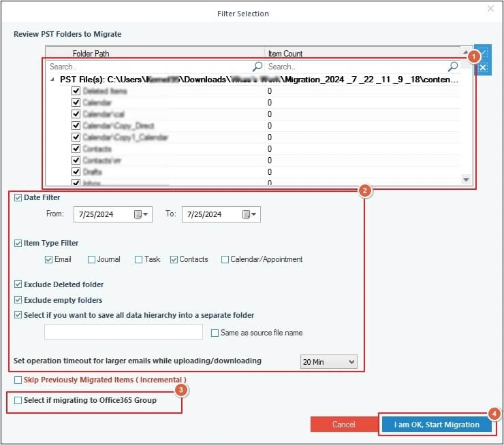Click the folder list scroll down arrow

point(466,180)
